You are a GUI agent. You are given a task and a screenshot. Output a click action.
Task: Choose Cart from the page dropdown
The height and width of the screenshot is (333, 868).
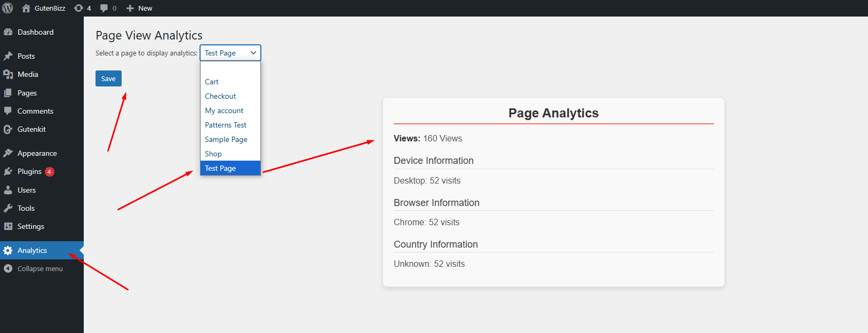click(x=212, y=82)
